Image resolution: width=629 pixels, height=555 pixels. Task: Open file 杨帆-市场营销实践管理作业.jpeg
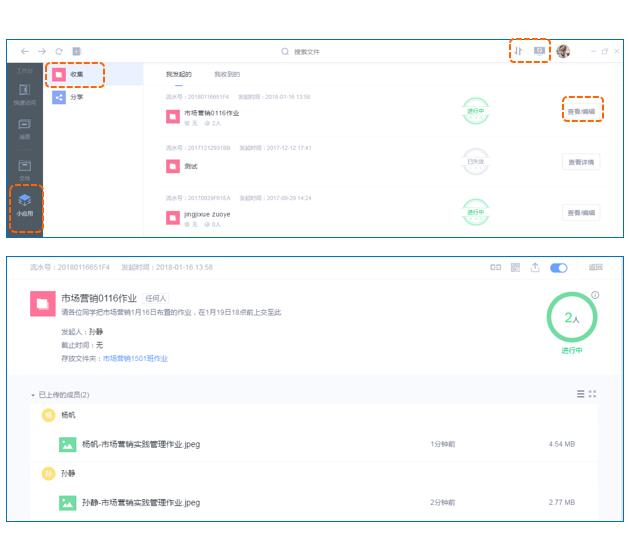(141, 444)
